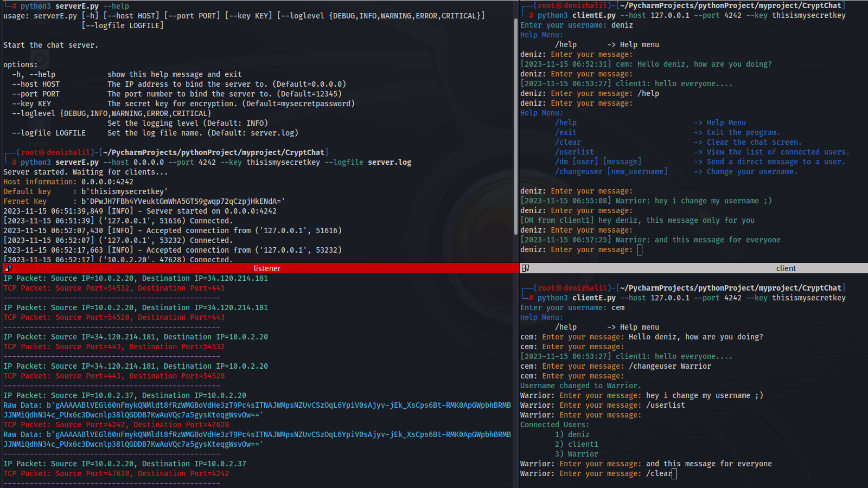Click 'Source Port=443, Destination Port=54528' line
The width and height of the screenshot is (868, 488).
pos(114,376)
